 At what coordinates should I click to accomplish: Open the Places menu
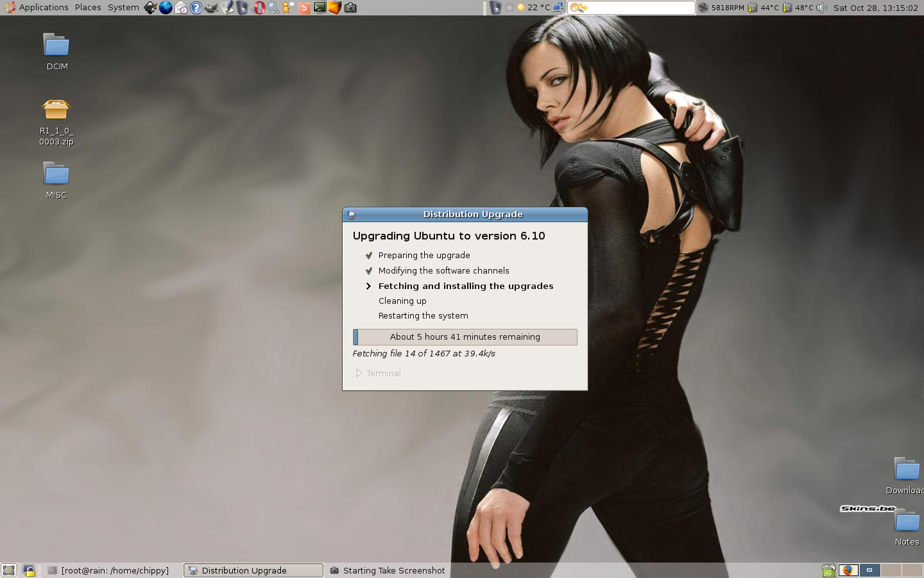[88, 8]
